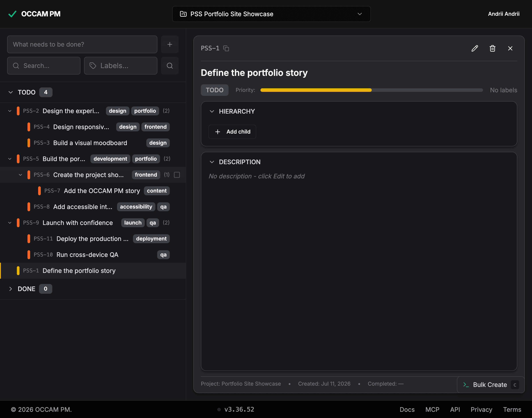The height and width of the screenshot is (418, 532).
Task: Click the version v3.36.52 indicator
Action: (239, 409)
